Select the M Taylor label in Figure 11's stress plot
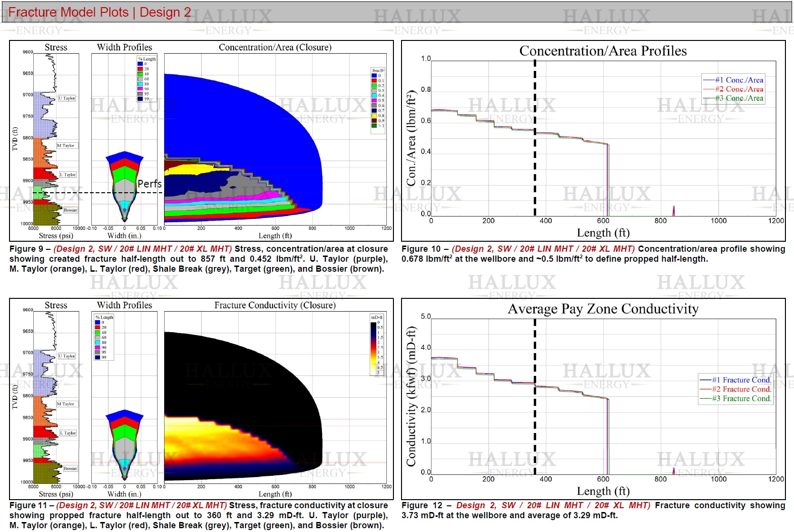794x532 pixels. 66,404
